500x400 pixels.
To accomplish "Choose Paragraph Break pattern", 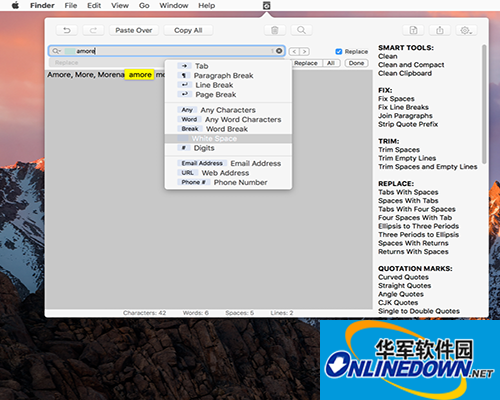I will (228, 76).
